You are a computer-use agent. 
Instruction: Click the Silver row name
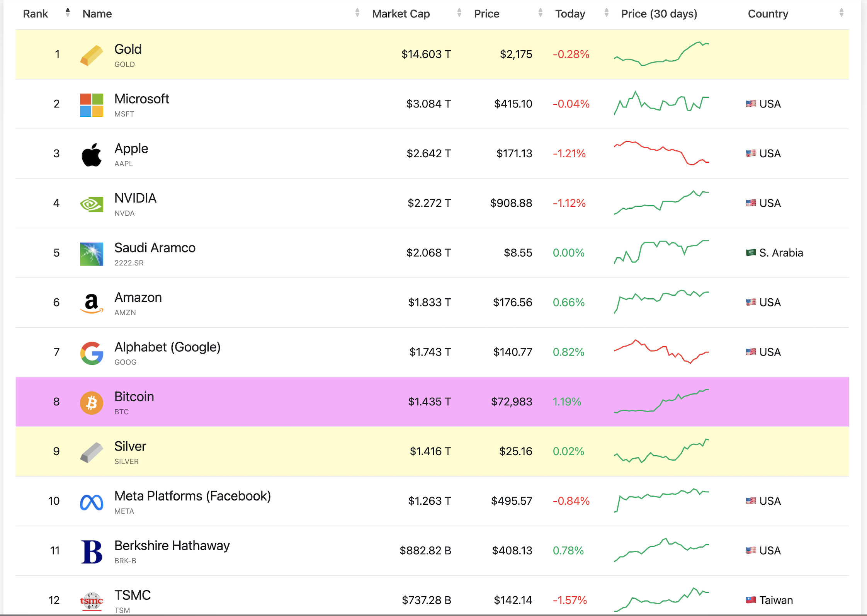pyautogui.click(x=130, y=446)
